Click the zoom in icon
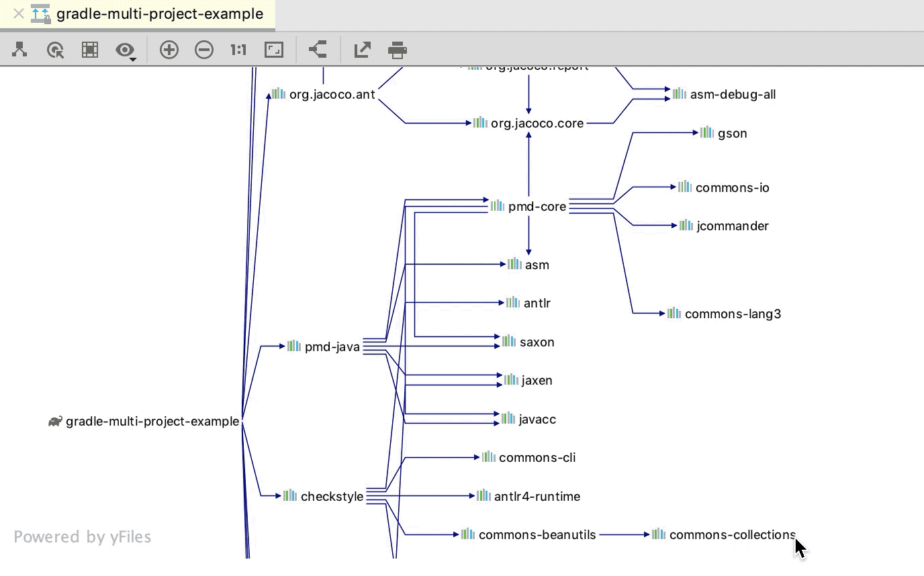 coord(169,49)
